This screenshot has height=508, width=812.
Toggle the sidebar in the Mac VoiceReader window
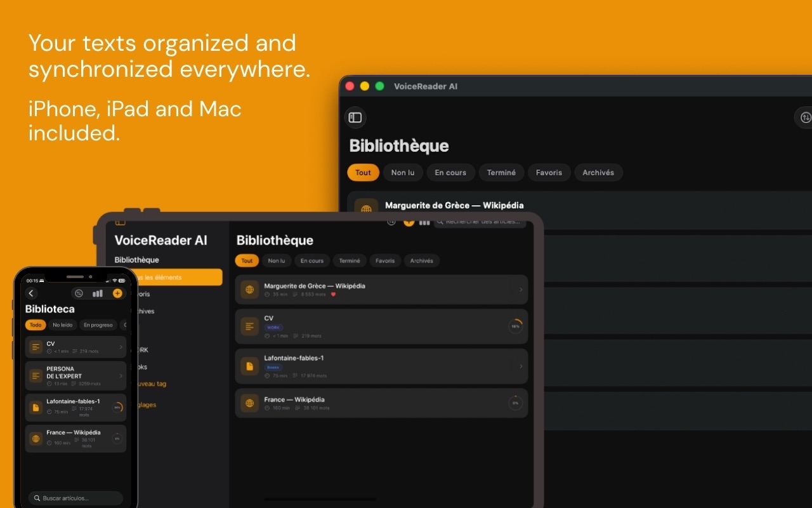pos(355,117)
